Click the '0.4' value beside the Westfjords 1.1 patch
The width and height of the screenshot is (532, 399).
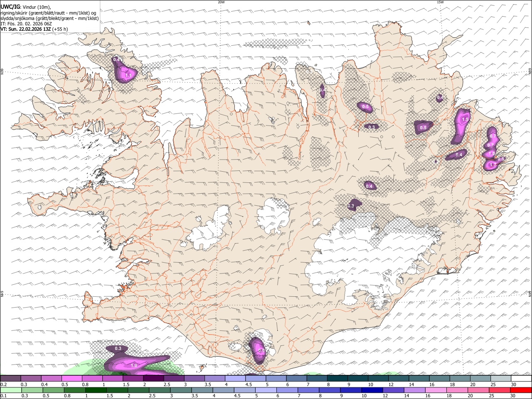tap(117, 60)
